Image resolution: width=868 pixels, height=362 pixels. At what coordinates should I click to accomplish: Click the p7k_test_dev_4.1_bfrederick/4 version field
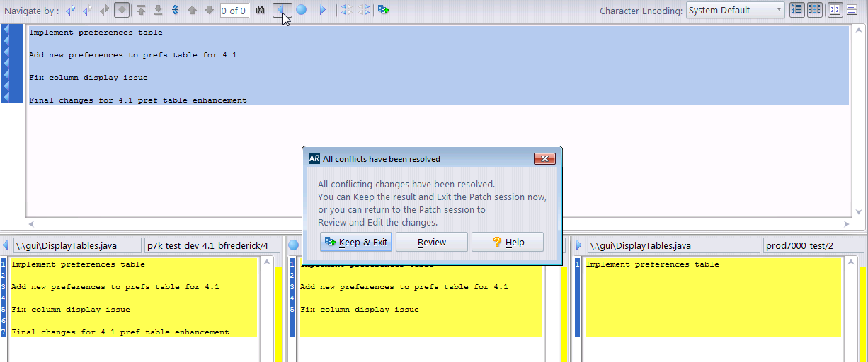(207, 245)
